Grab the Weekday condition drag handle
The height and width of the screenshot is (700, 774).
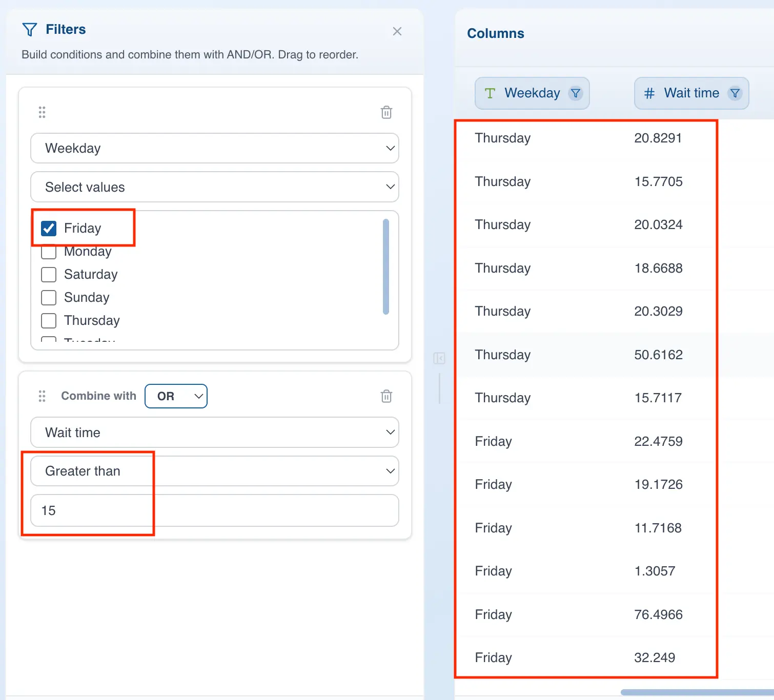[42, 112]
